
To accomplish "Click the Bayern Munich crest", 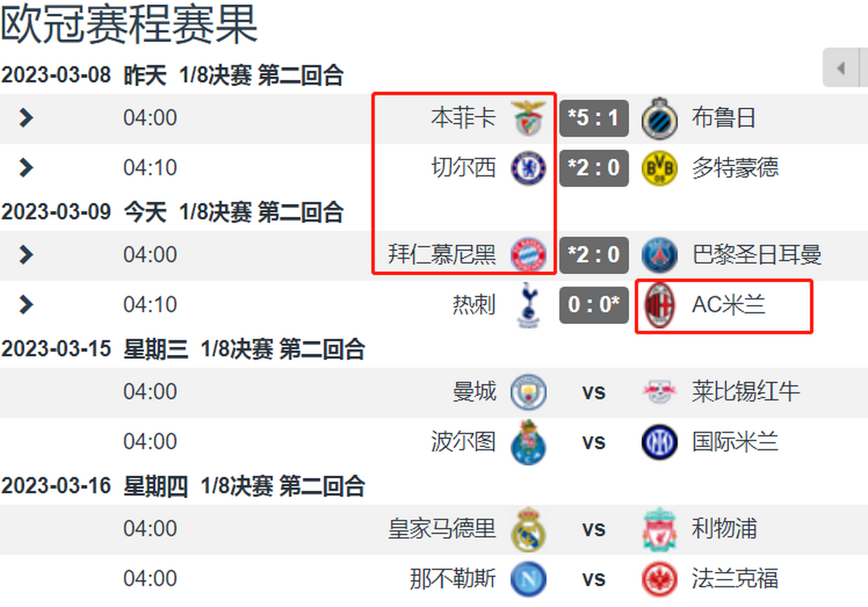I will 528,255.
